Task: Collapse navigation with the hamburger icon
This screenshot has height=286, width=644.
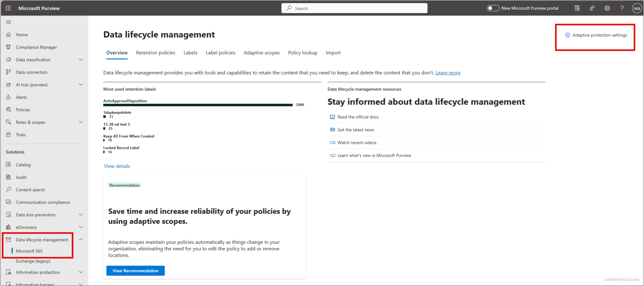Action: pyautogui.click(x=8, y=22)
